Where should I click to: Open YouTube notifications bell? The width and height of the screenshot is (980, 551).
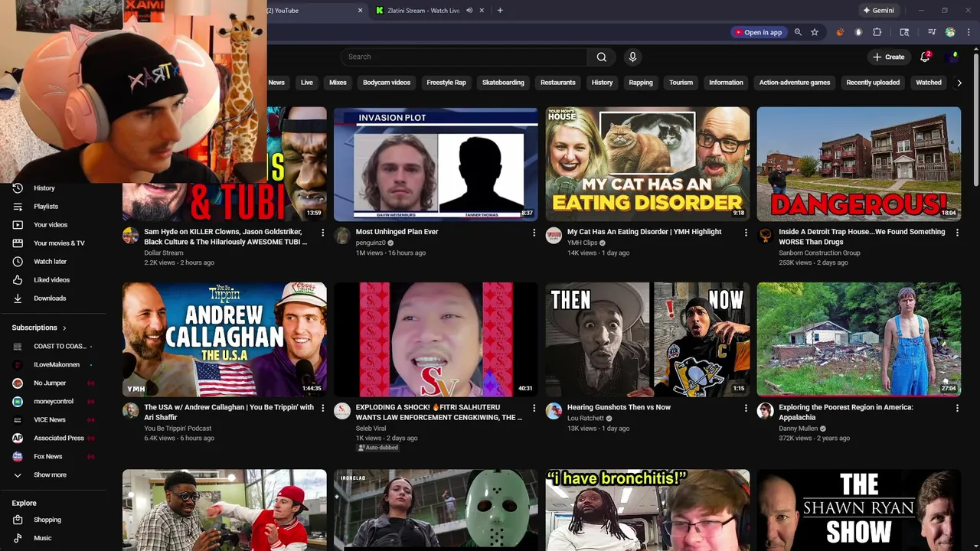[925, 57]
